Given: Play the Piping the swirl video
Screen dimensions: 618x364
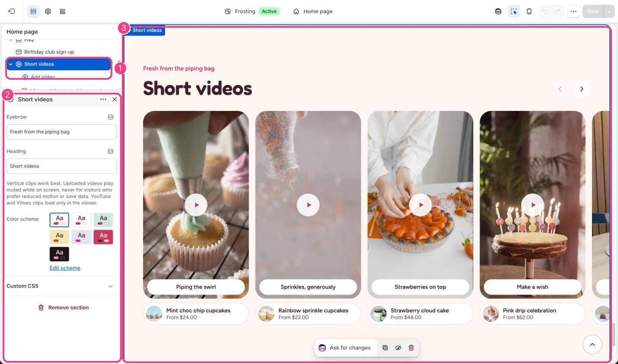Looking at the screenshot, I should point(196,205).
